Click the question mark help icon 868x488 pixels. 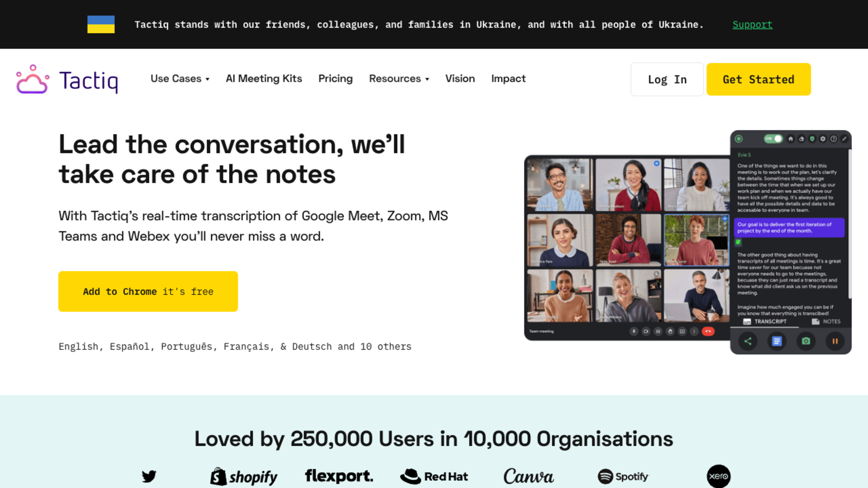(834, 139)
